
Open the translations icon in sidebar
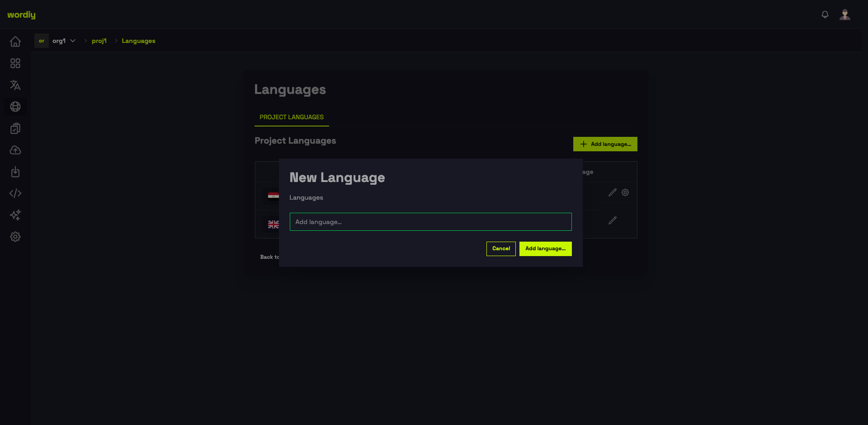pos(15,85)
